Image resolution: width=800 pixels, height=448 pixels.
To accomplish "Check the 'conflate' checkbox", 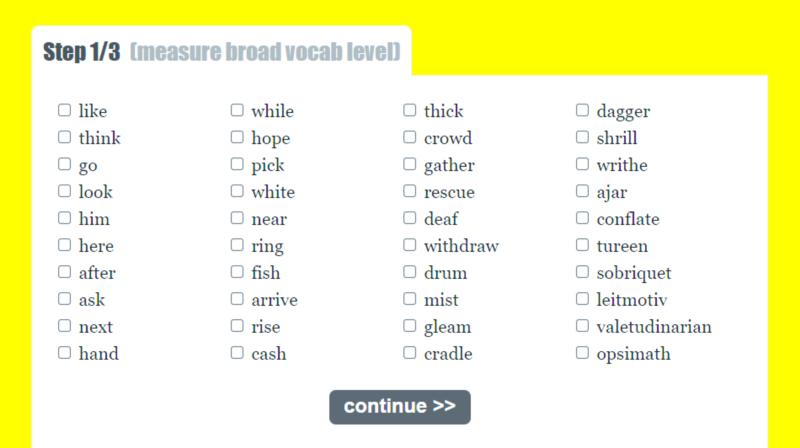I will [x=582, y=218].
